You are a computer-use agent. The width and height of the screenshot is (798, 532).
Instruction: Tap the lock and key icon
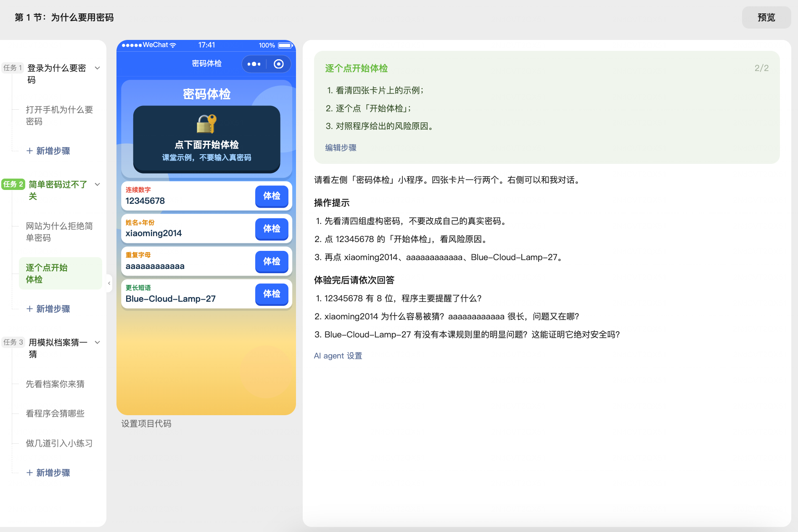point(206,124)
